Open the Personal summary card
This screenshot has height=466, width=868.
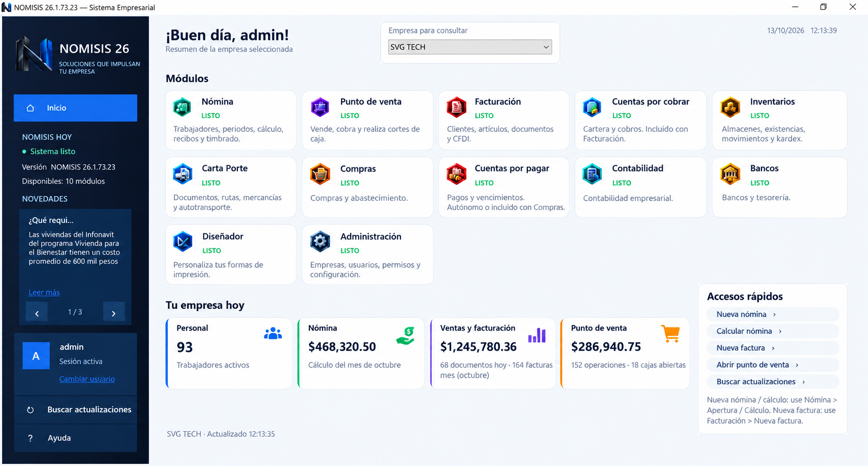[x=229, y=353]
